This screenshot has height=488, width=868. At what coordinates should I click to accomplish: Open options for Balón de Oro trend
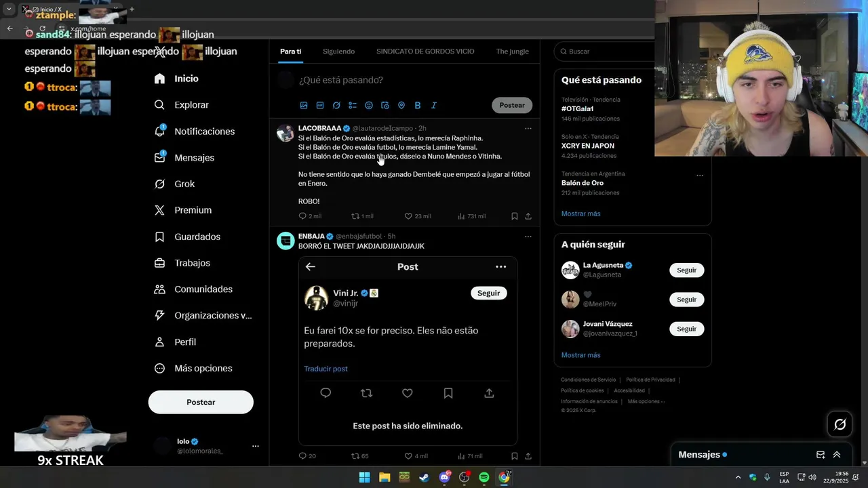point(700,176)
